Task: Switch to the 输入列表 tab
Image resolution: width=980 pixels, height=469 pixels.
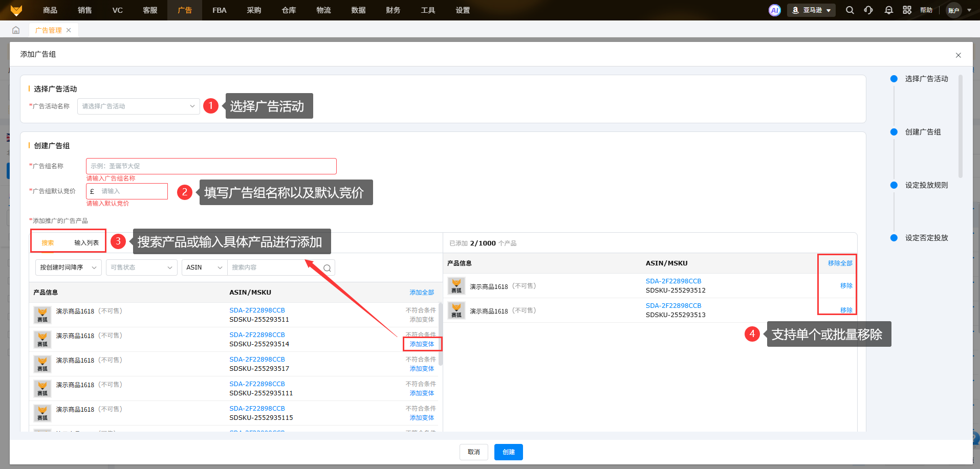Action: 86,243
